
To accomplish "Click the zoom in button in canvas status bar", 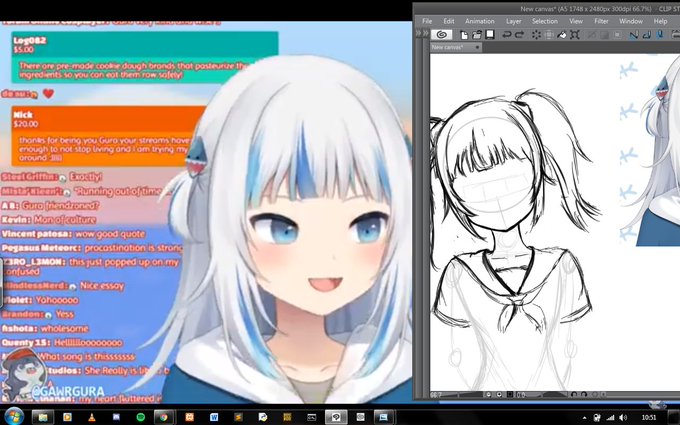I will (x=499, y=394).
